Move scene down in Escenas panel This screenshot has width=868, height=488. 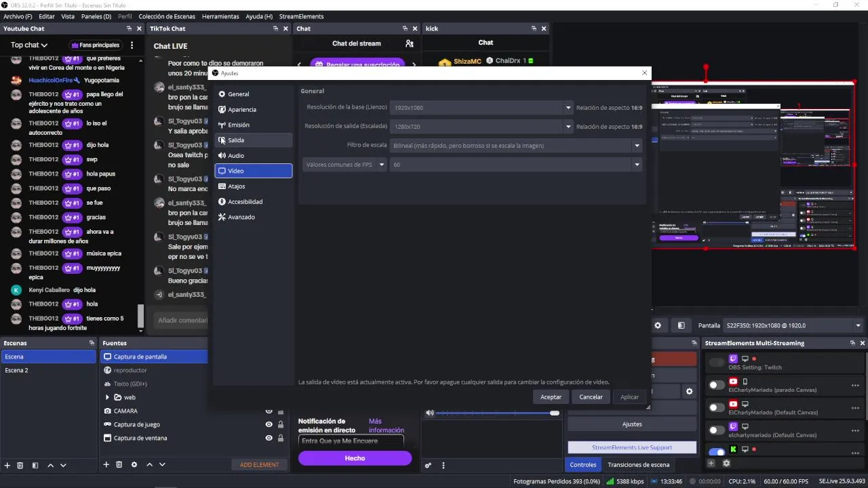pos(63,465)
